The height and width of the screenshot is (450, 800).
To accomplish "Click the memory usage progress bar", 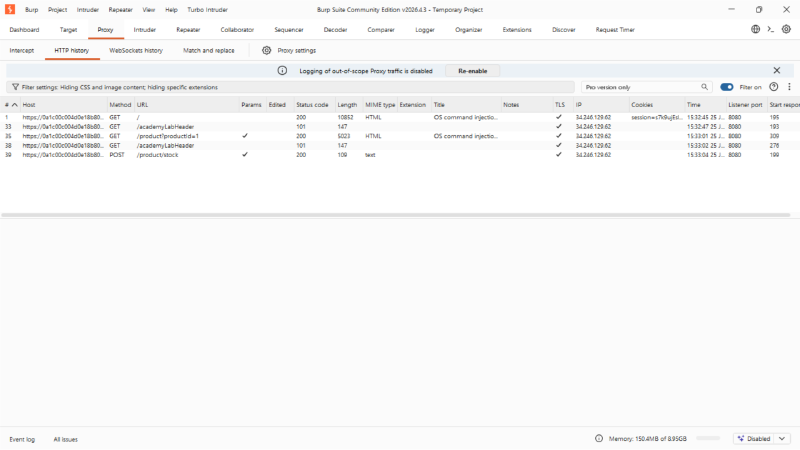I will (708, 438).
